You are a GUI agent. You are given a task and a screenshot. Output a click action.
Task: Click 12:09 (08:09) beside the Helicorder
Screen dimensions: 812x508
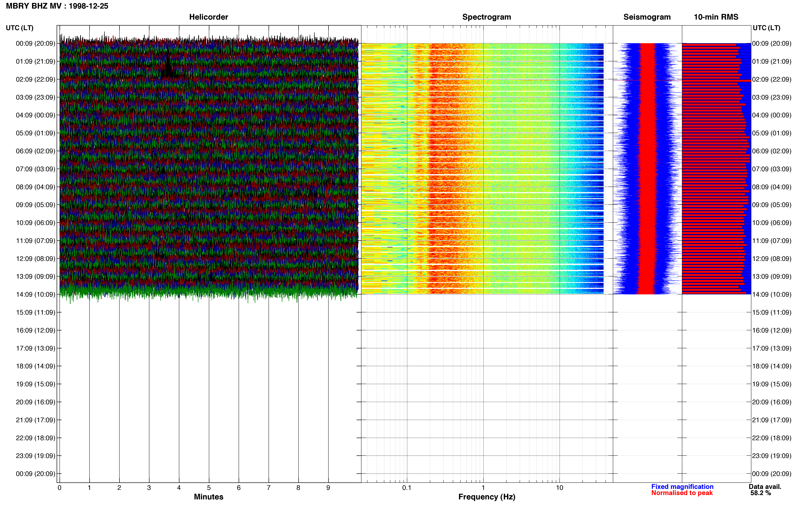click(x=36, y=259)
